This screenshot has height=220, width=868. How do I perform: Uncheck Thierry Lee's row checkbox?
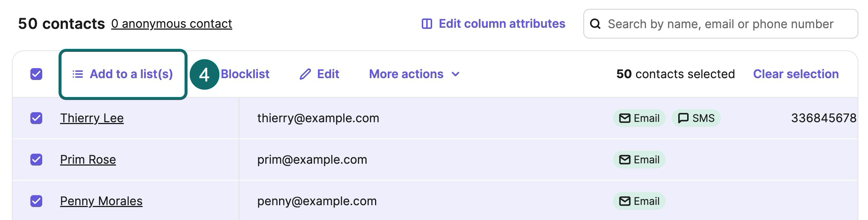point(36,118)
